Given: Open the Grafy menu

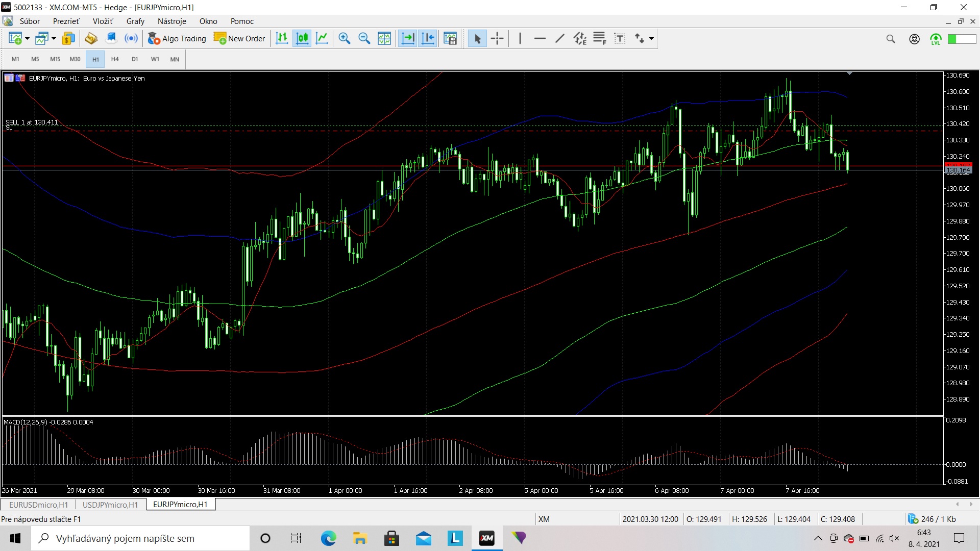Looking at the screenshot, I should (135, 21).
